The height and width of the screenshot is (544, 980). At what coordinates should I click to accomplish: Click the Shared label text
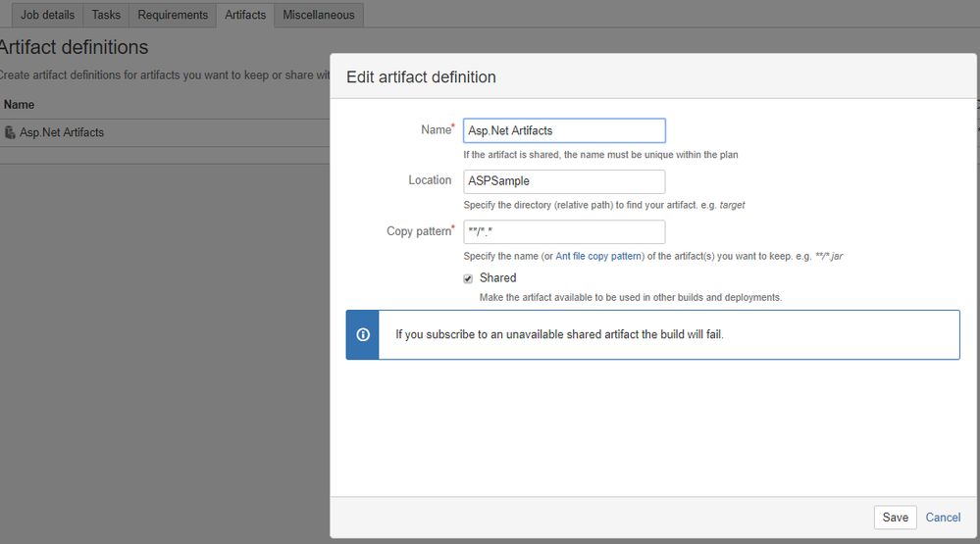(497, 278)
